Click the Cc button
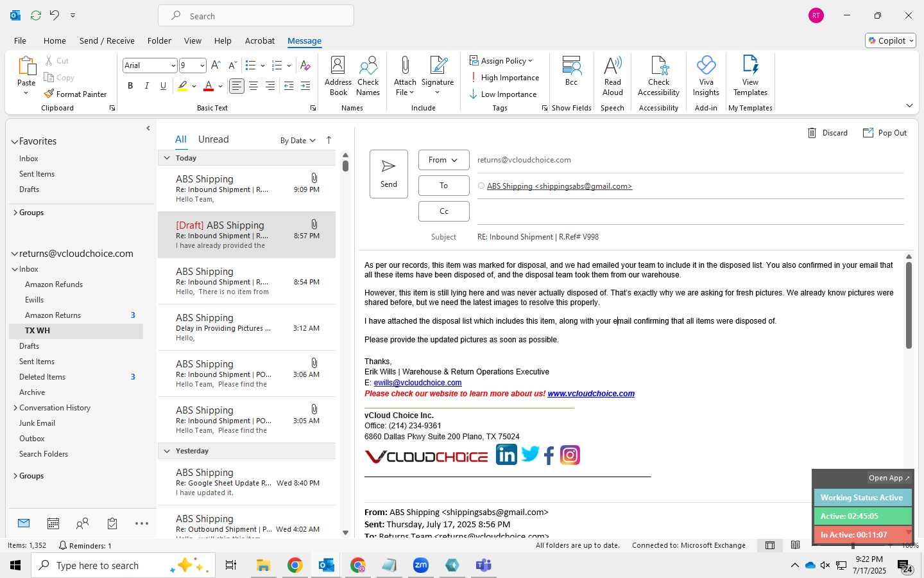The width and height of the screenshot is (924, 578). (x=443, y=211)
